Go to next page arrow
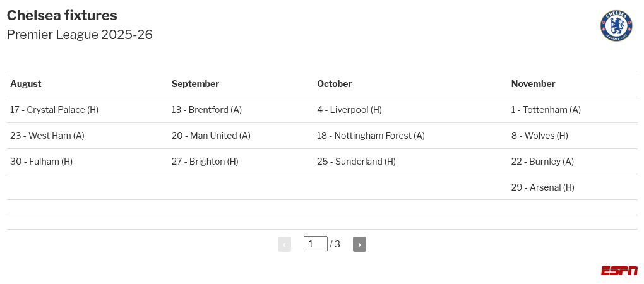 [359, 244]
